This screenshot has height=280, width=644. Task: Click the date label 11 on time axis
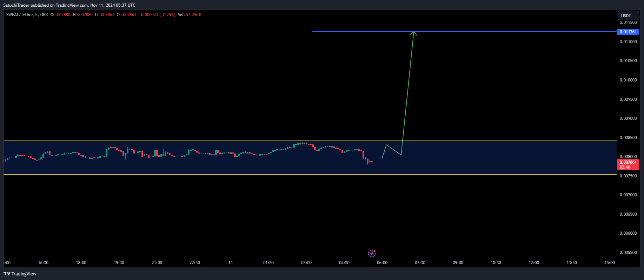tap(231, 263)
